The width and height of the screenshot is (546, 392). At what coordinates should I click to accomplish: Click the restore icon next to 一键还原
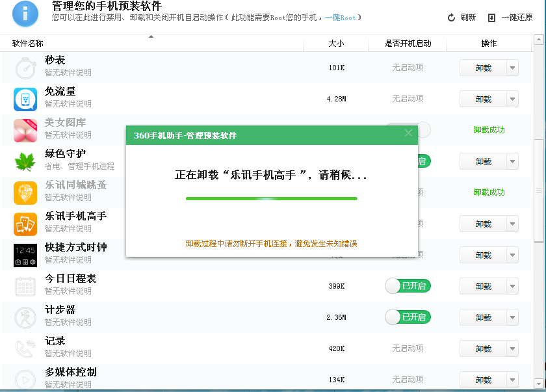[x=491, y=18]
